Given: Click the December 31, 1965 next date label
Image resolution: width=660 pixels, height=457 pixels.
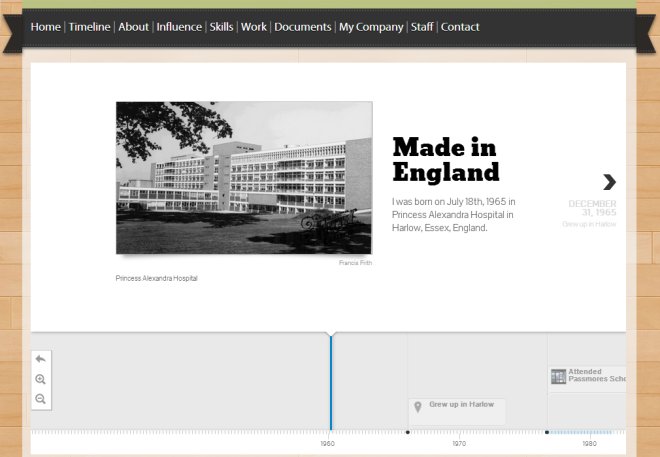Looking at the screenshot, I should click(592, 208).
